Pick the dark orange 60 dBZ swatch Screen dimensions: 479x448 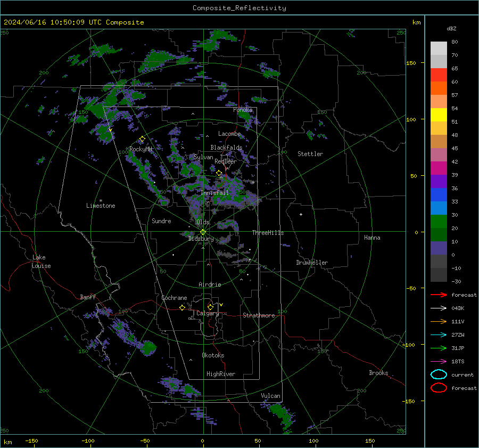(439, 88)
